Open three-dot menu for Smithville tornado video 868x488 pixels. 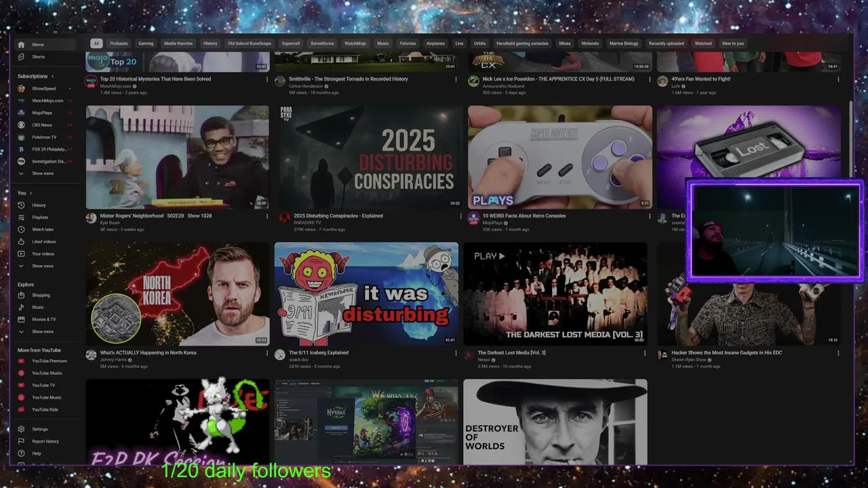pyautogui.click(x=456, y=79)
